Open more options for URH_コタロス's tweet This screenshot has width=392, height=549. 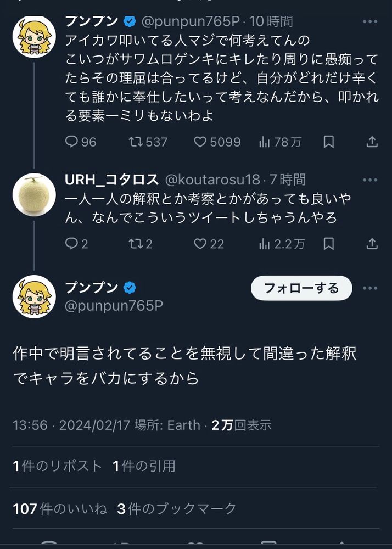pos(370,180)
